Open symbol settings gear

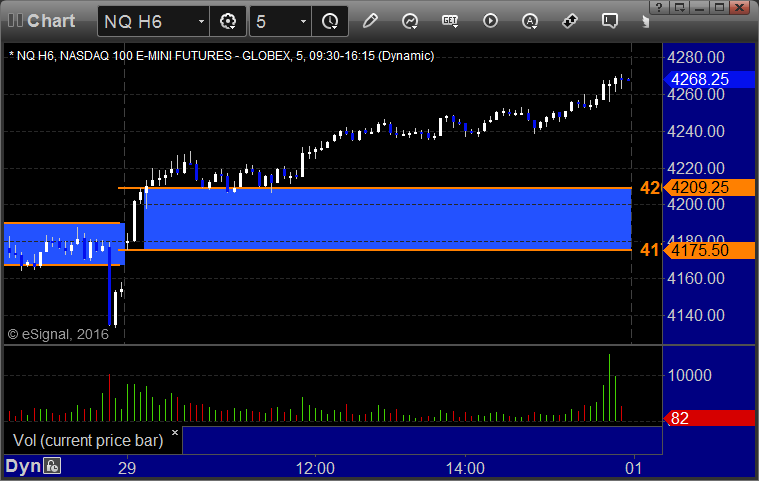(228, 21)
